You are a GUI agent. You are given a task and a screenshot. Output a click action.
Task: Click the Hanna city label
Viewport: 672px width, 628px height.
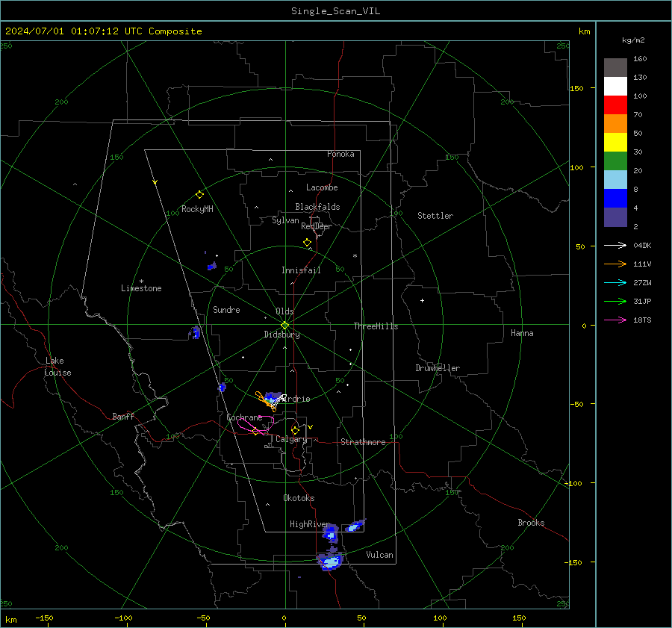coord(522,333)
